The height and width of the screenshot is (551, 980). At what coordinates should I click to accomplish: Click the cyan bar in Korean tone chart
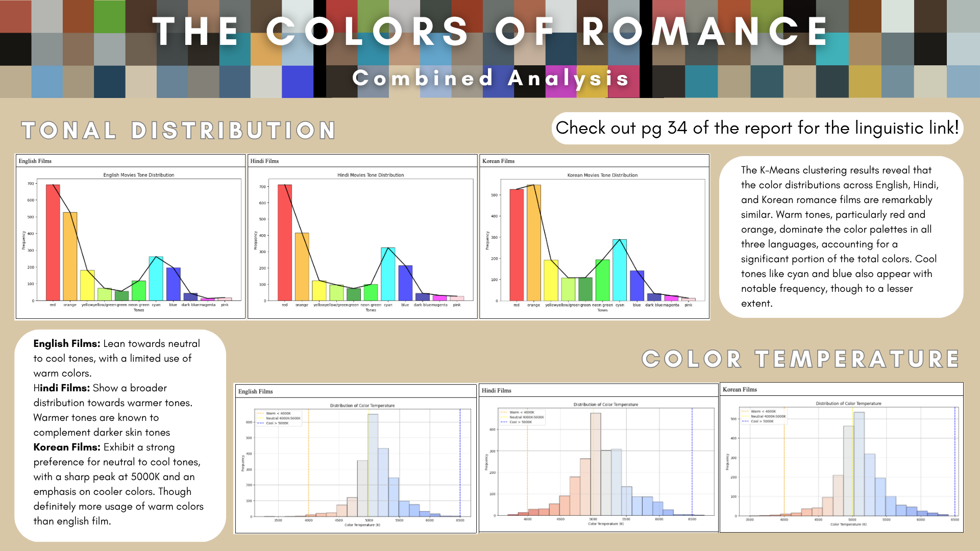coord(620,270)
